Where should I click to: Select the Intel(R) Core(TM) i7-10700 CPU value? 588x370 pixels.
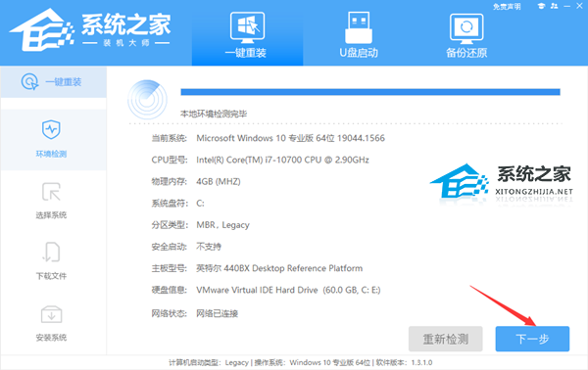point(282,160)
